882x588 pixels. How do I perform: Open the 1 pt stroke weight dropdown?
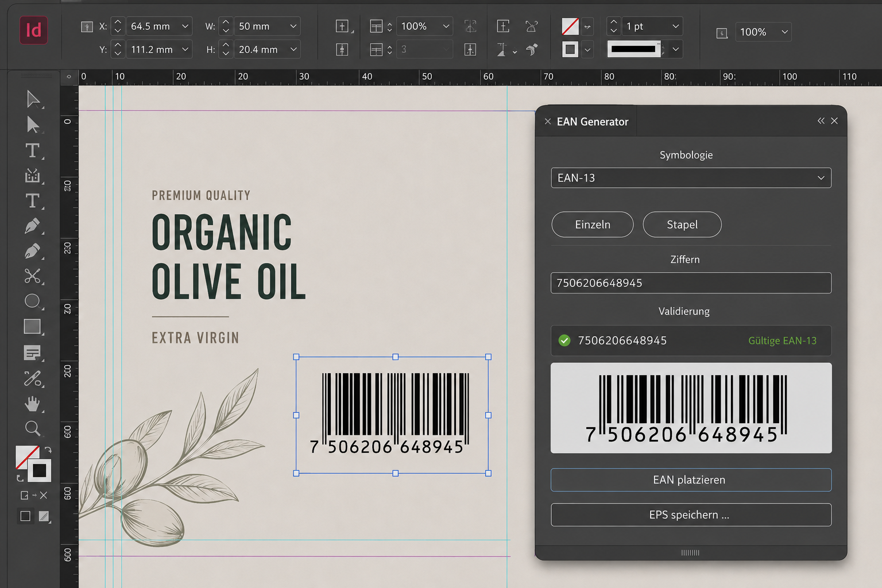click(x=676, y=26)
